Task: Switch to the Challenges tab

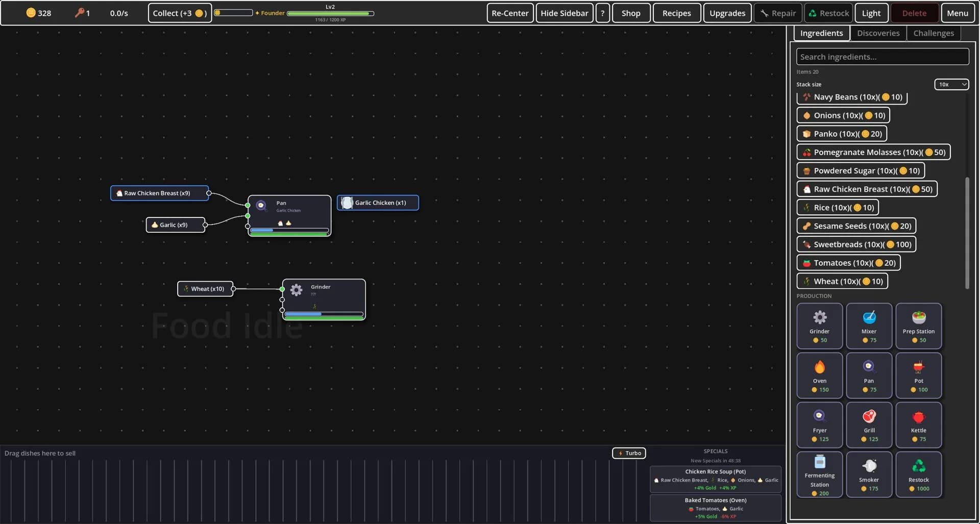Action: (933, 33)
